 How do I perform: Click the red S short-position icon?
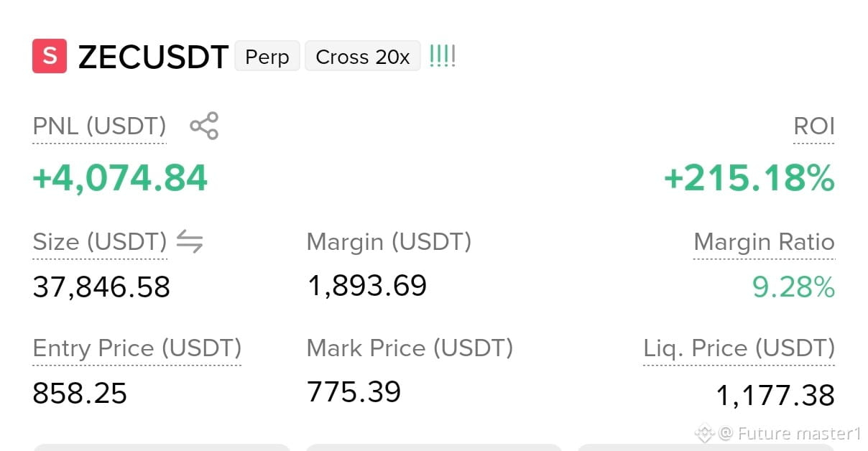coord(50,56)
